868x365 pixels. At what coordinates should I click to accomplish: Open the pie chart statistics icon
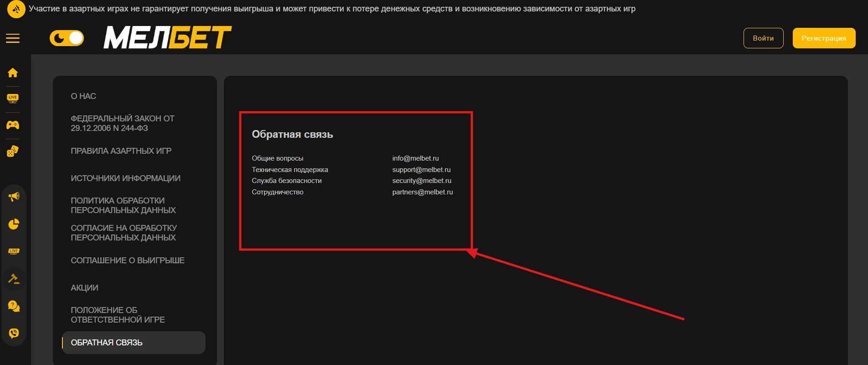point(14,224)
